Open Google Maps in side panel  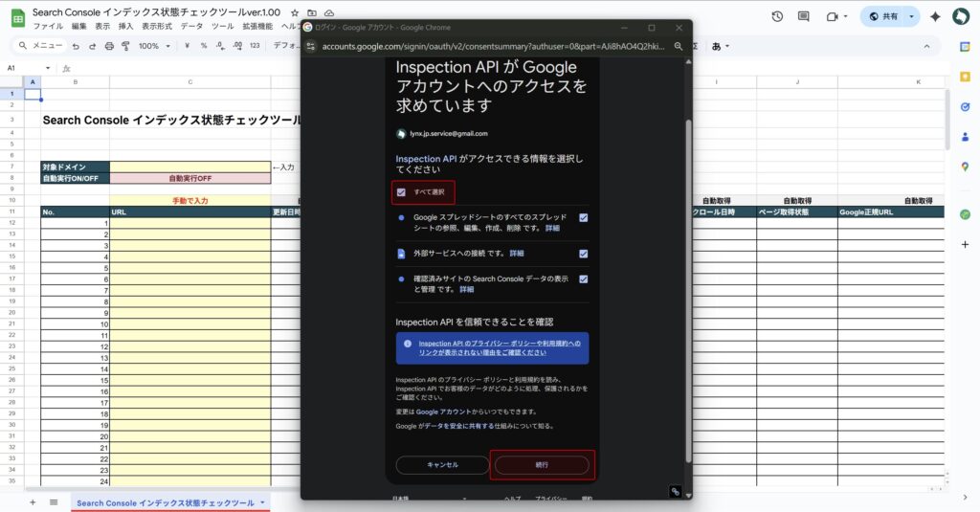(965, 167)
